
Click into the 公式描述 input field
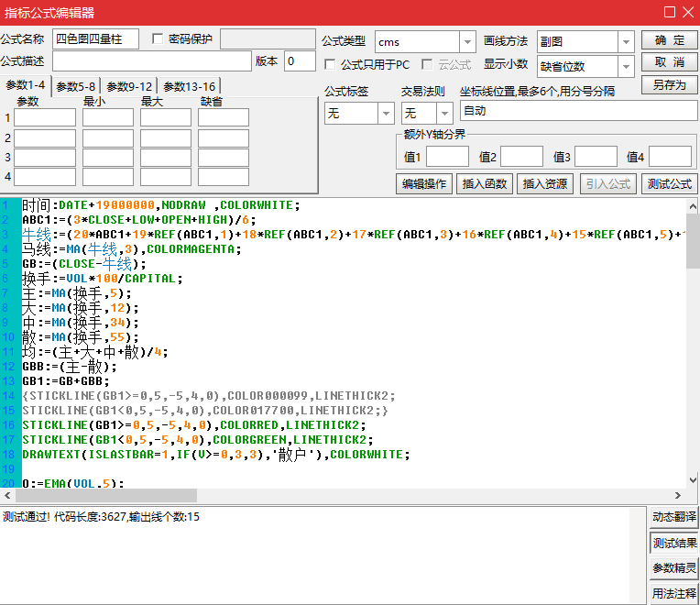click(151, 61)
